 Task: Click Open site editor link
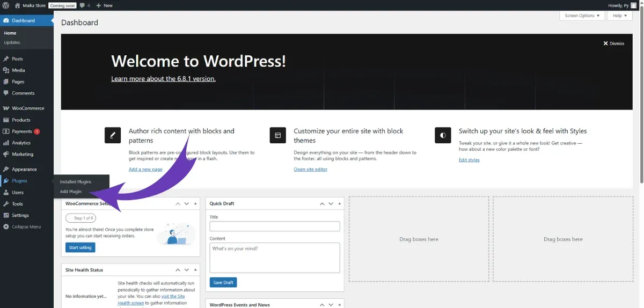310,170
